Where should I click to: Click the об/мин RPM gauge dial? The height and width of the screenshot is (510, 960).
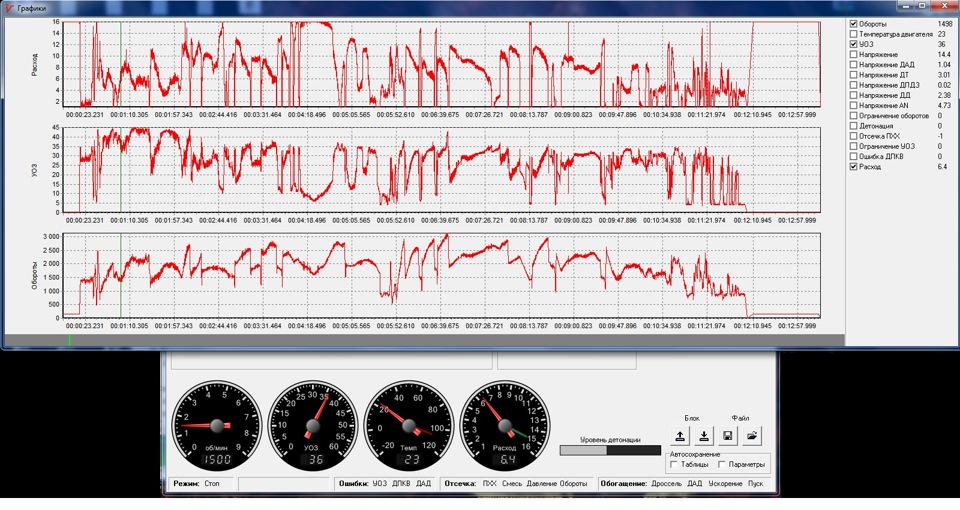[216, 426]
